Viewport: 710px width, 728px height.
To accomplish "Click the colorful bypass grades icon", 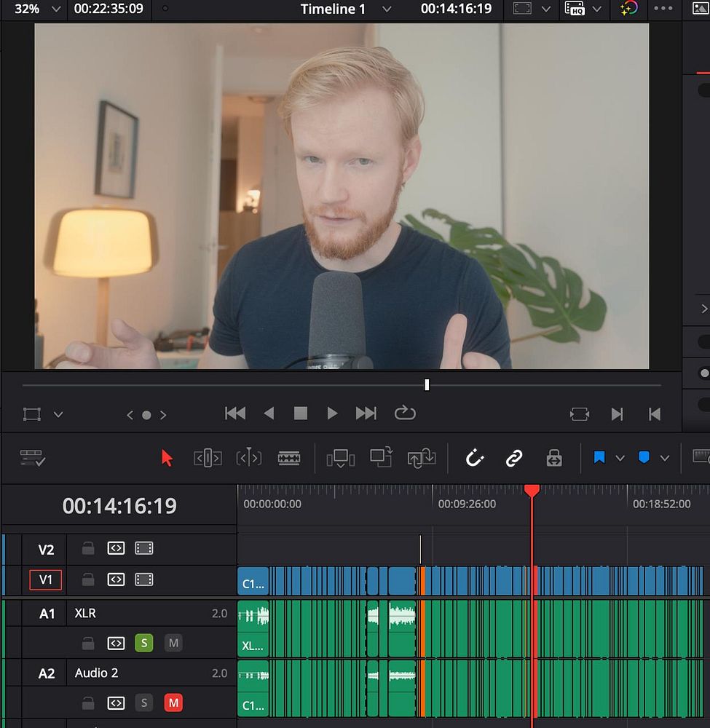I will [x=629, y=8].
